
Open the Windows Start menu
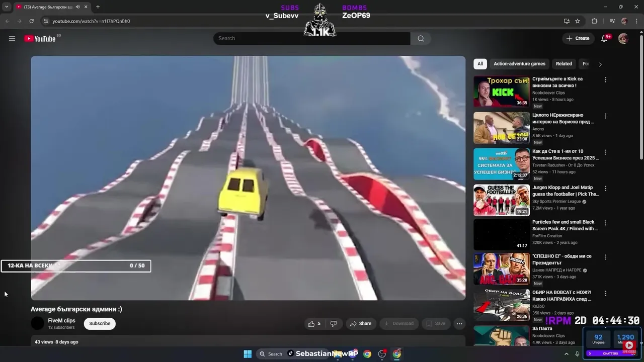[x=248, y=354]
